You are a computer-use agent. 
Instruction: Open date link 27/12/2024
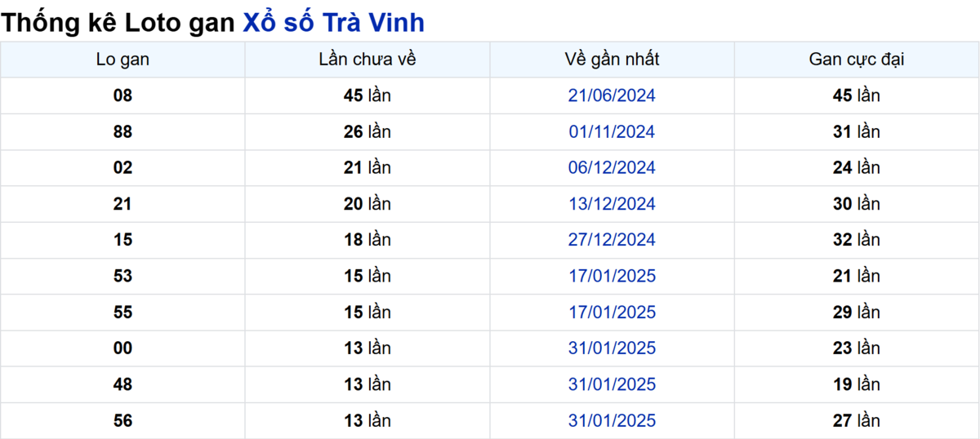[612, 240]
